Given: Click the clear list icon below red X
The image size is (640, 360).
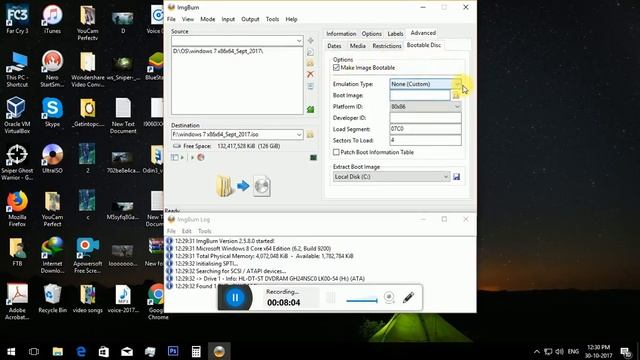Looking at the screenshot, I should (311, 86).
